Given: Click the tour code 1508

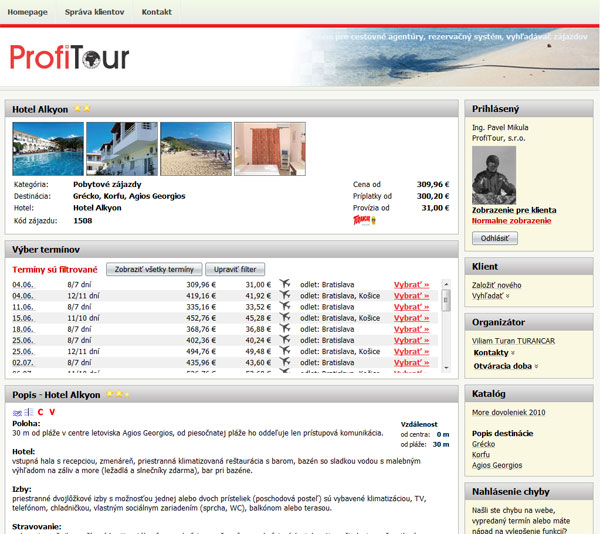Looking at the screenshot, I should pyautogui.click(x=83, y=220).
